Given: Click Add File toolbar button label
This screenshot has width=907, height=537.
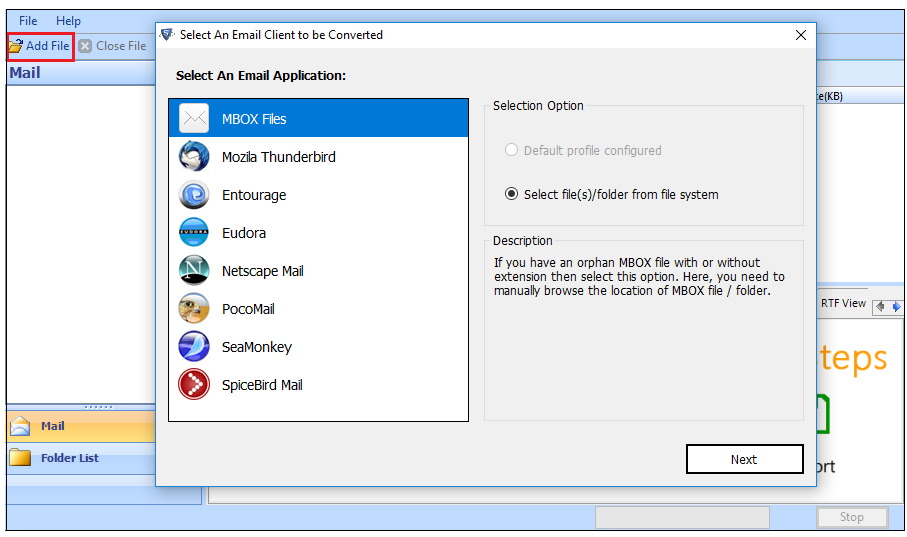Looking at the screenshot, I should coord(47,46).
